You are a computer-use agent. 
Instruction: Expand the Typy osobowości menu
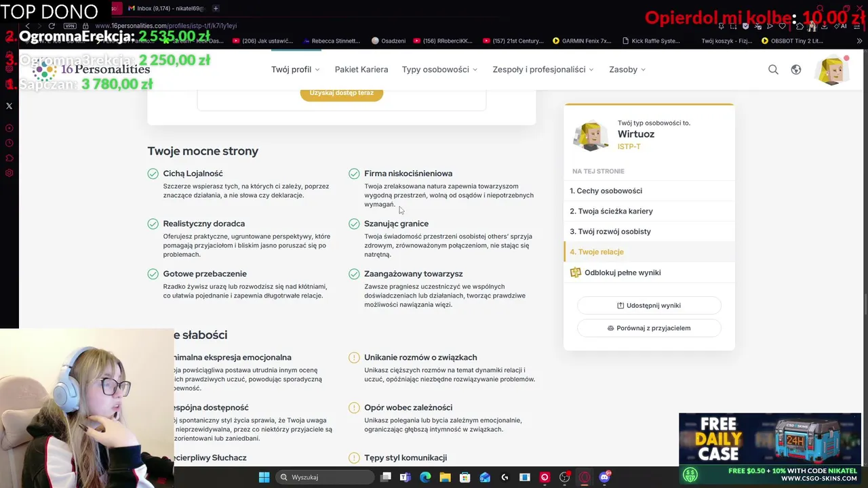click(439, 69)
